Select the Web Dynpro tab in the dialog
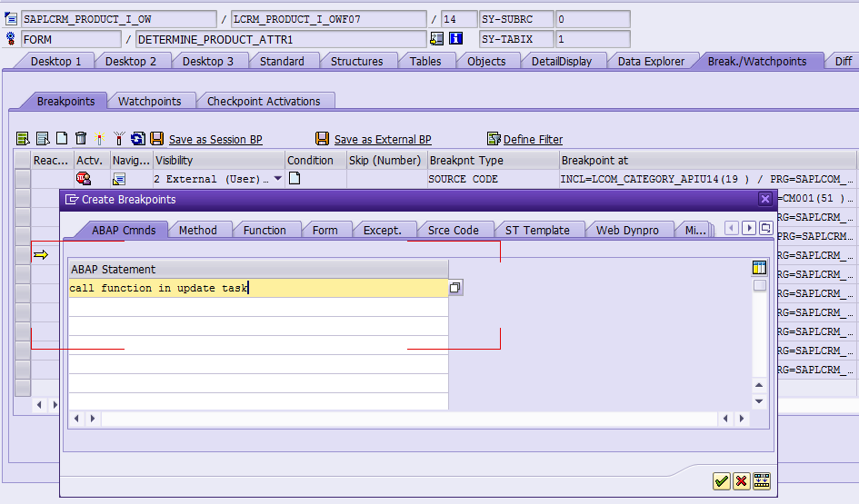The height and width of the screenshot is (504, 859). coord(627,231)
